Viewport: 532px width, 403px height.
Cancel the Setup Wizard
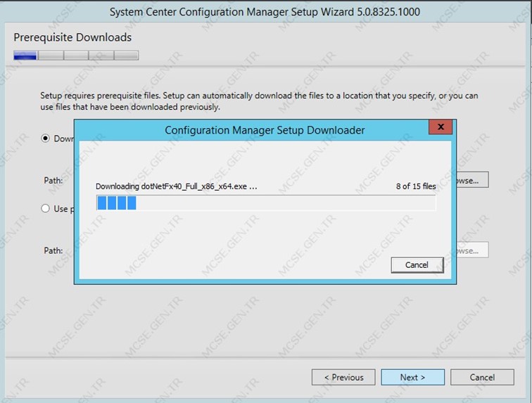(x=482, y=377)
